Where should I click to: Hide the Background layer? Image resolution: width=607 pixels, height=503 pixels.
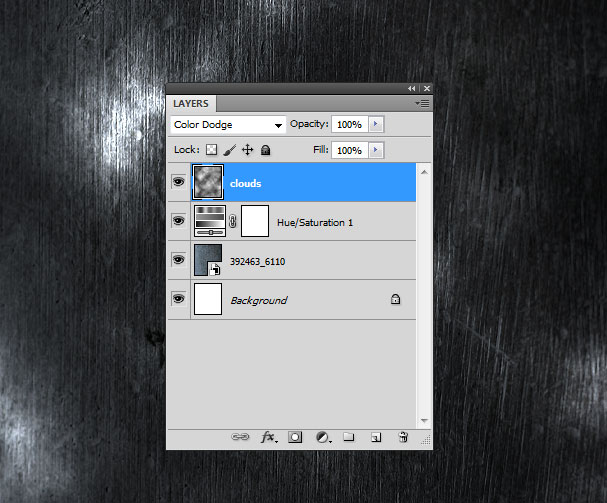tap(178, 299)
